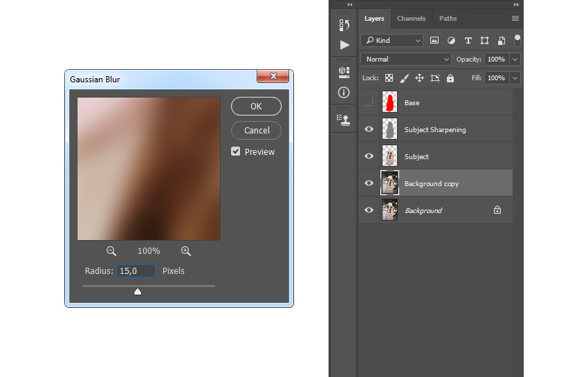
Task: Expand the Opacity dropdown arrow
Action: pos(515,59)
